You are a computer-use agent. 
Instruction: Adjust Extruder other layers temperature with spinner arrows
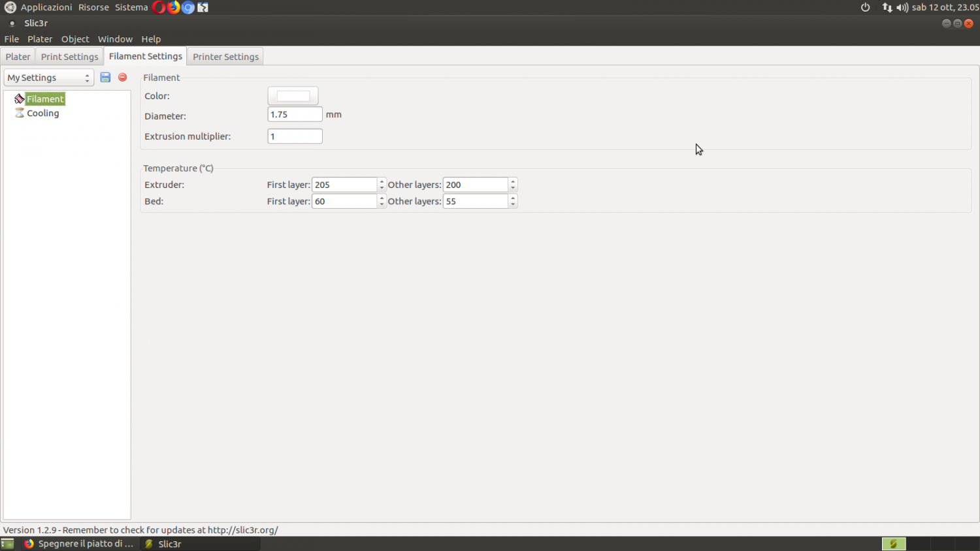(x=513, y=185)
